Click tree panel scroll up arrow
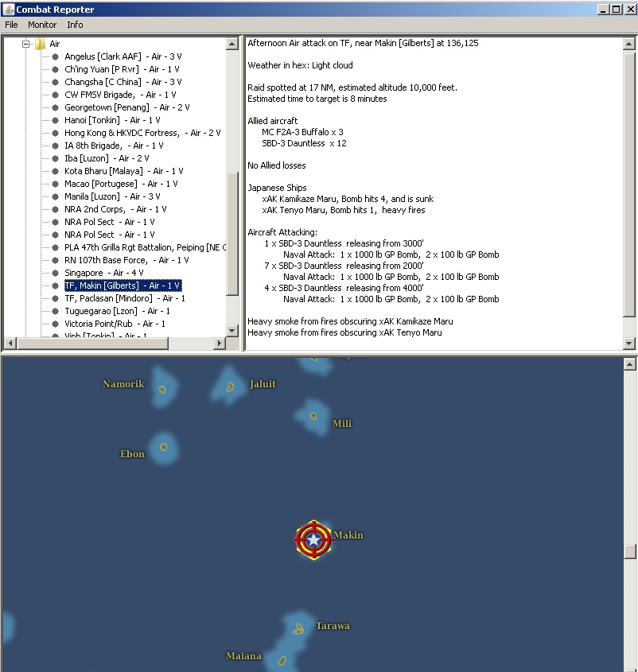Image resolution: width=638 pixels, height=672 pixels. pos(232,43)
